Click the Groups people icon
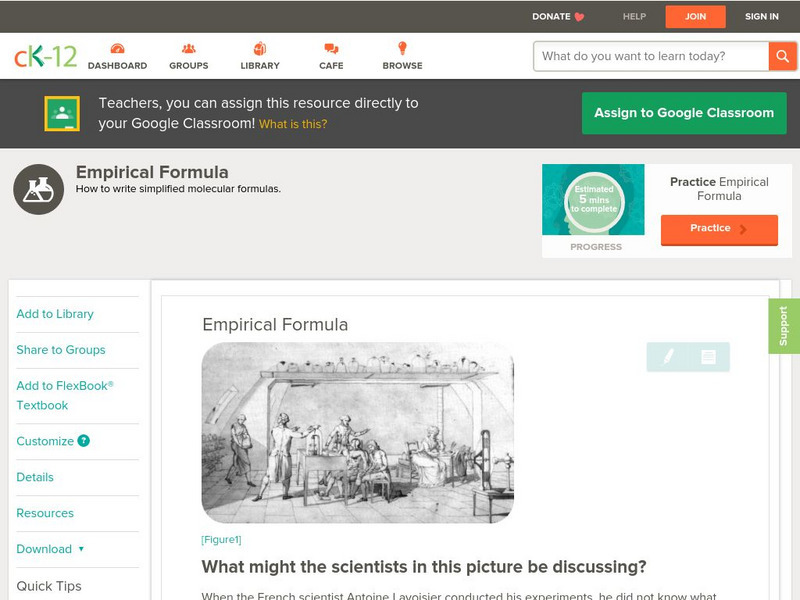Image resolution: width=800 pixels, height=600 pixels. [189, 48]
